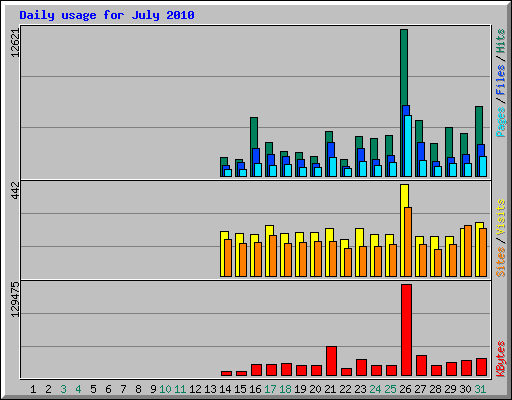Image resolution: width=512 pixels, height=400 pixels.
Task: Click the yellow Visits bar for day 17
Action: 268,251
